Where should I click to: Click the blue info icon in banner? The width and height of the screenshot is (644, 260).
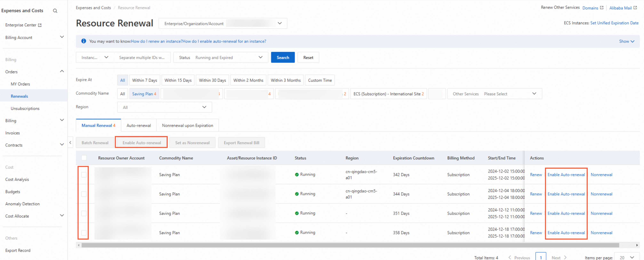click(x=83, y=41)
